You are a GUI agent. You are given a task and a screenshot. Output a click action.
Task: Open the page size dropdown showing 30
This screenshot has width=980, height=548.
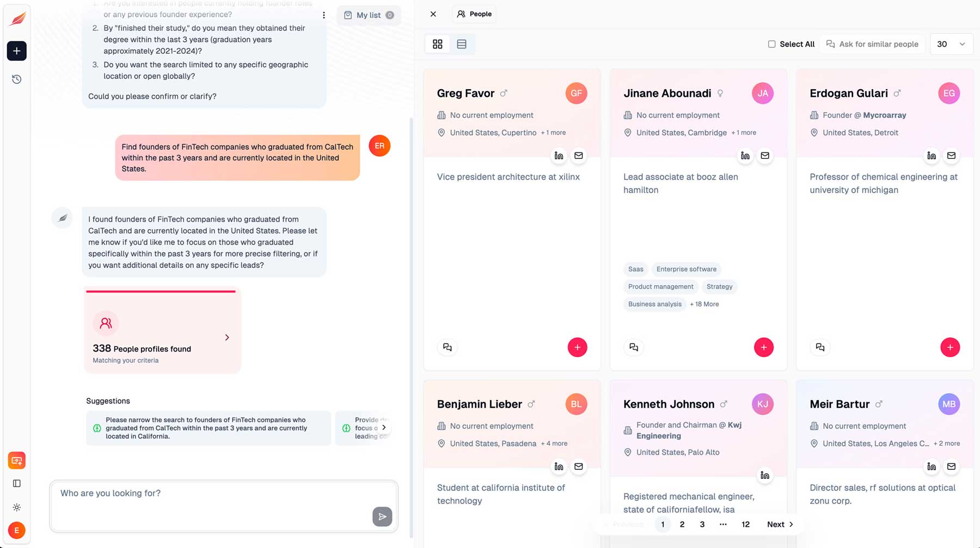pyautogui.click(x=951, y=44)
